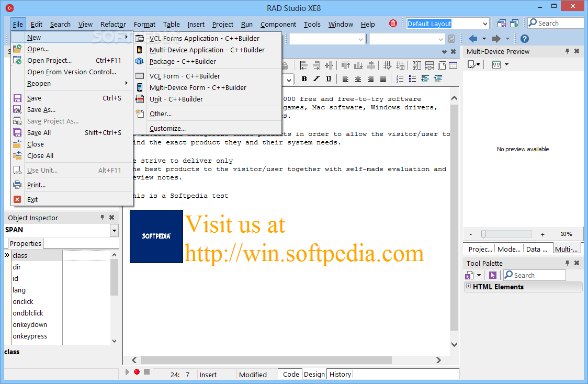588x384 pixels.
Task: Center align the text
Action: pyautogui.click(x=358, y=79)
